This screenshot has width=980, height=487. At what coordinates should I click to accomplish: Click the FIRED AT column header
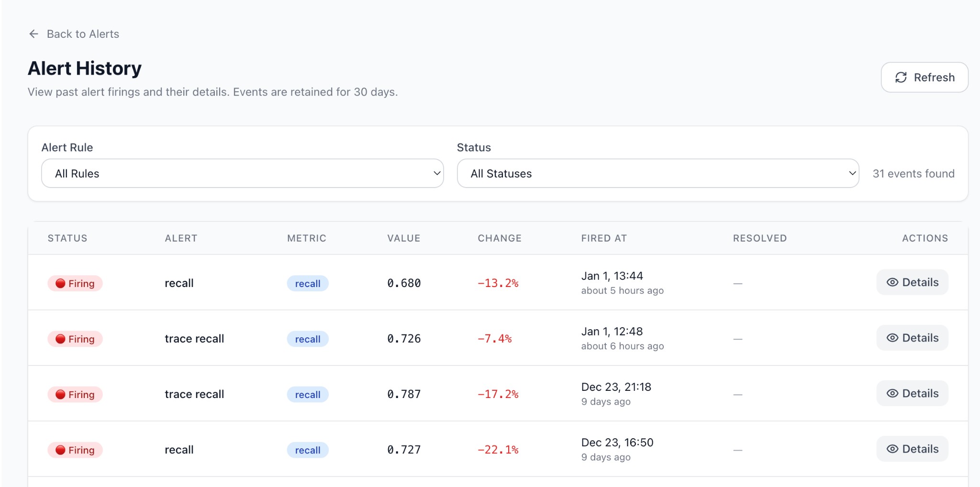604,238
